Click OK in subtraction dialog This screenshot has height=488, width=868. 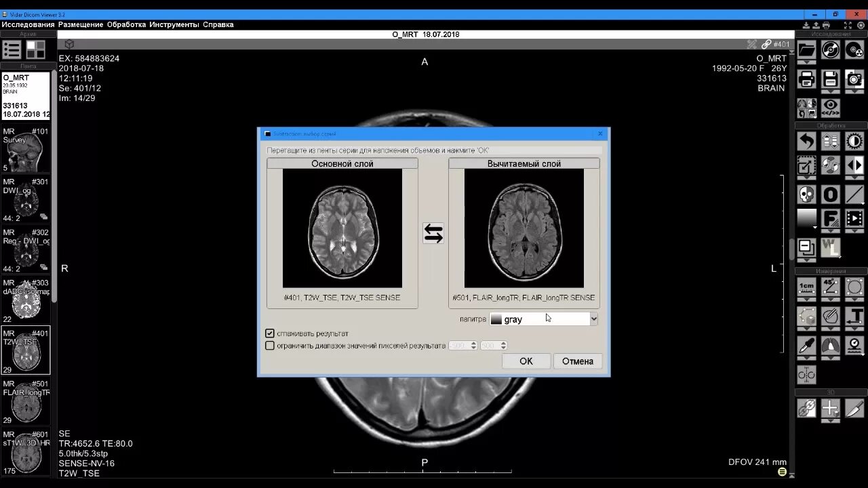tap(526, 361)
